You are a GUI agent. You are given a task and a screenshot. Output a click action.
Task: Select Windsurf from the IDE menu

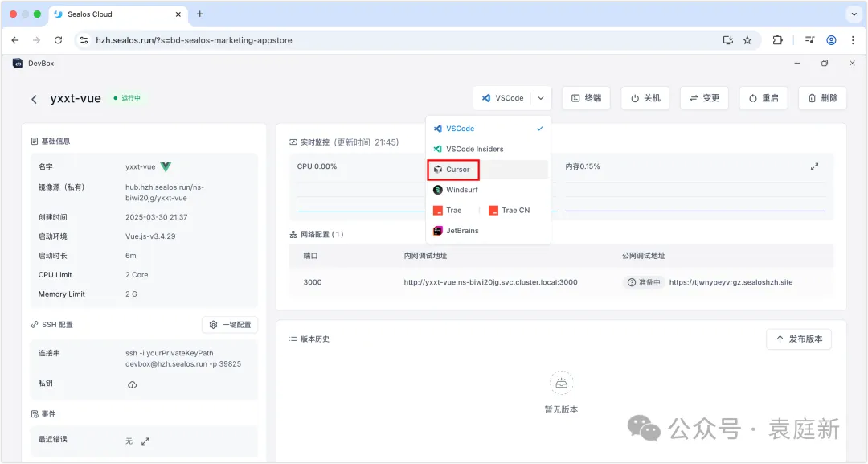(488, 190)
